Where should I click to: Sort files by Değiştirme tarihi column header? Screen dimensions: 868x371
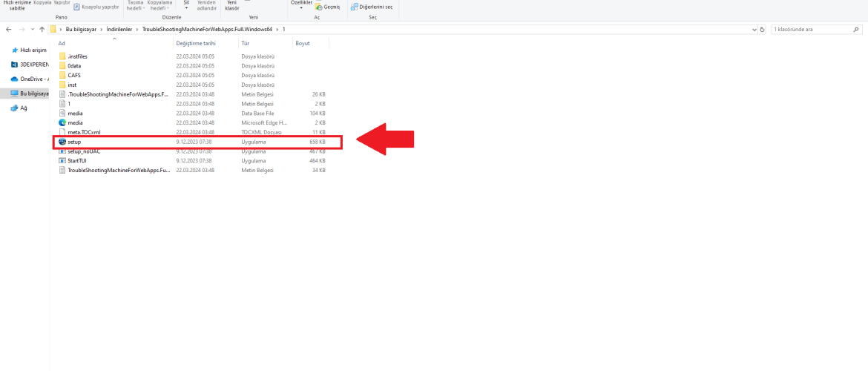point(195,44)
